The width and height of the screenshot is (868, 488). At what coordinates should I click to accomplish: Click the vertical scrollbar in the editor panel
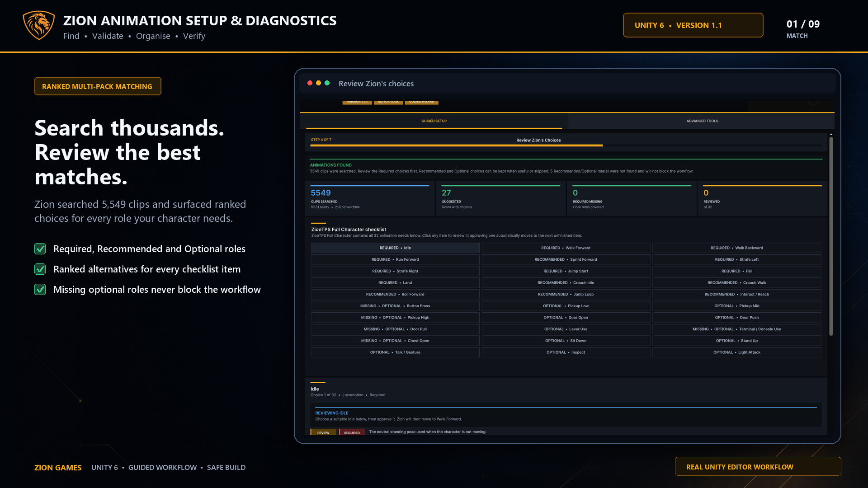click(831, 236)
